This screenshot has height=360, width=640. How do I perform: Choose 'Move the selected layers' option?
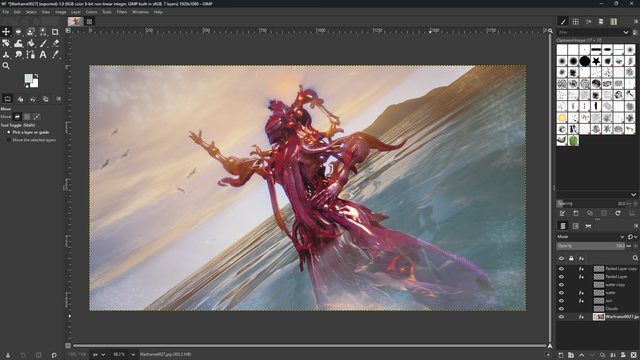click(31, 140)
